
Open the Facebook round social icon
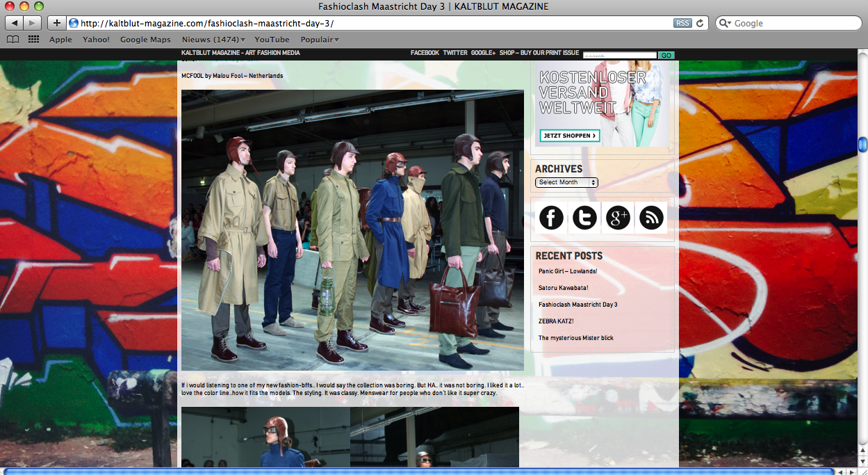click(x=551, y=218)
